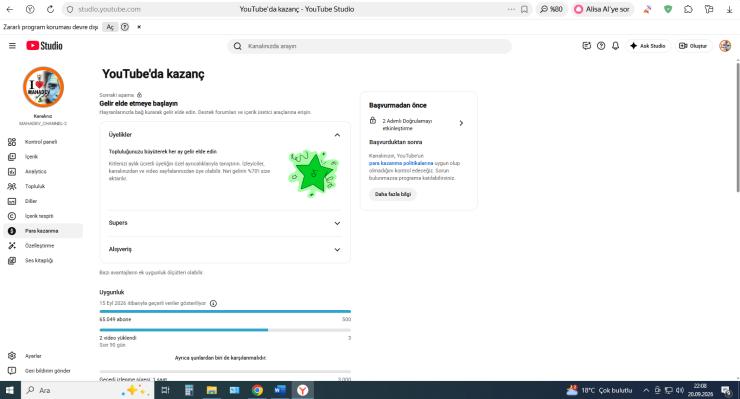The image size is (740, 399).
Task: Select Para kazanma in the sidebar
Action: 43,231
